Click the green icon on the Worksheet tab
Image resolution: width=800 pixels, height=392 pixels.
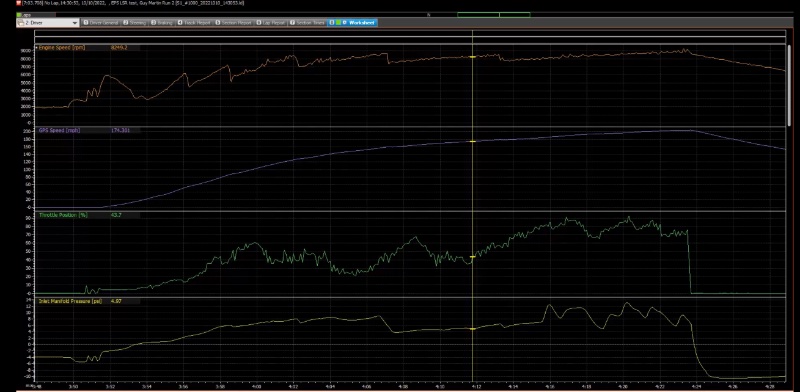pyautogui.click(x=338, y=23)
